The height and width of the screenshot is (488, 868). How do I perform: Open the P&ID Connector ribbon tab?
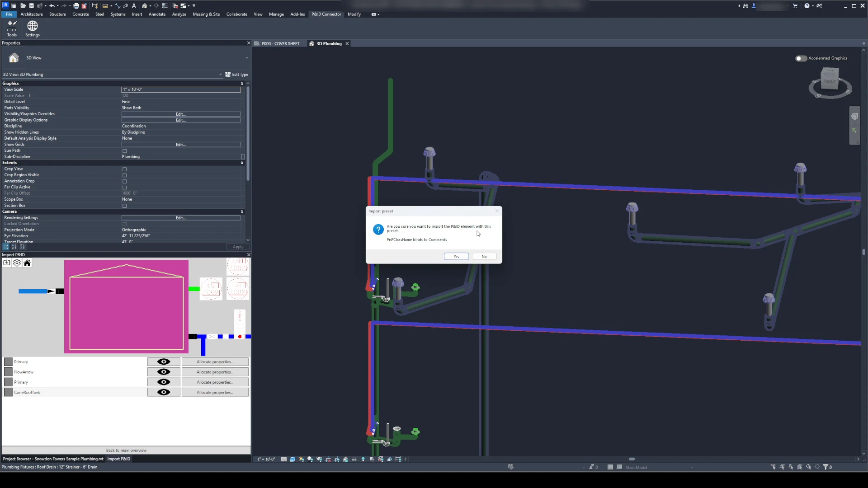(326, 14)
